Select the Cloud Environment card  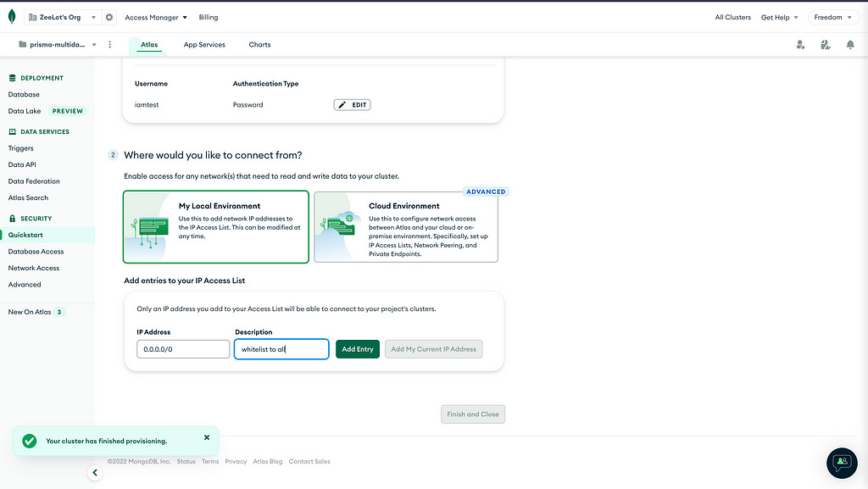click(406, 227)
